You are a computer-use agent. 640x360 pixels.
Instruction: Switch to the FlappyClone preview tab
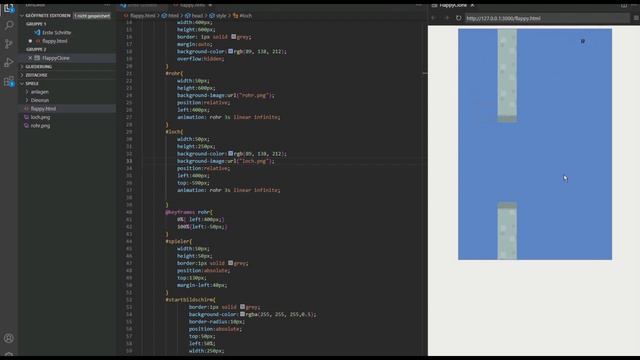pyautogui.click(x=453, y=5)
